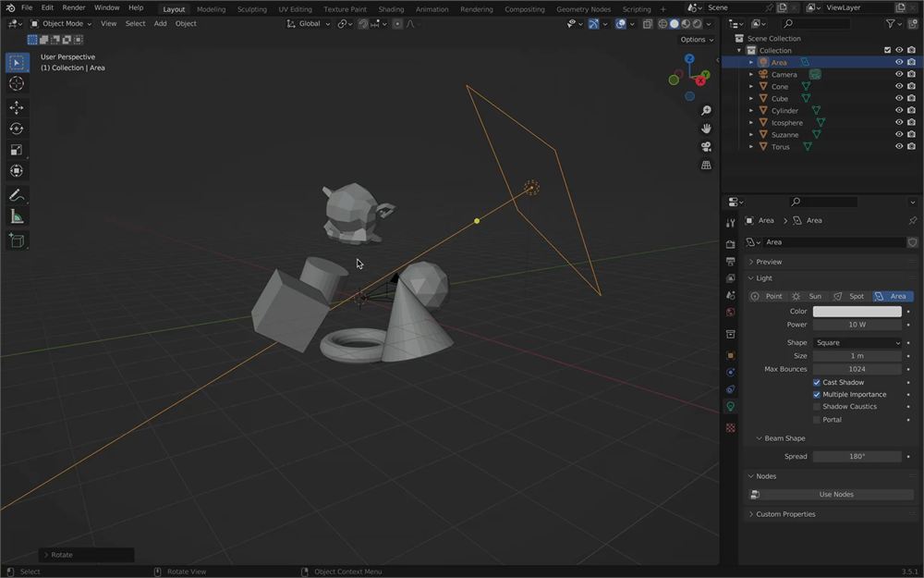Set light type to Sun
The height and width of the screenshot is (578, 924).
point(808,297)
